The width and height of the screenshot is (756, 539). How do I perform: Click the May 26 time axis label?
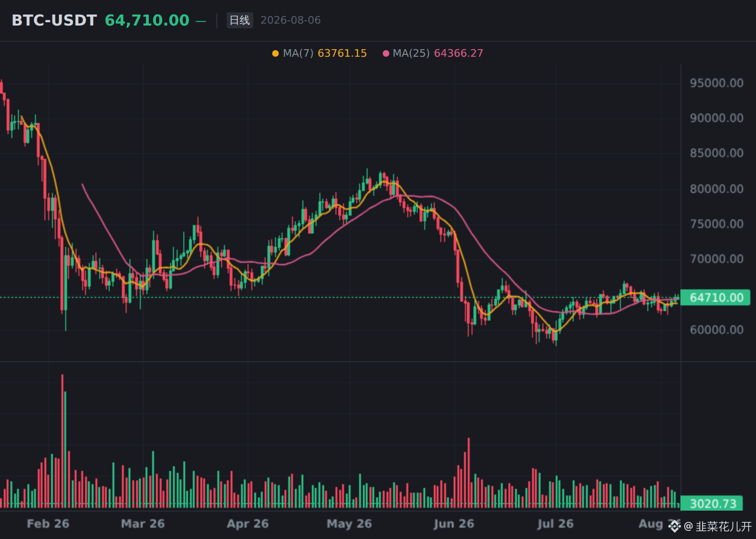(349, 524)
